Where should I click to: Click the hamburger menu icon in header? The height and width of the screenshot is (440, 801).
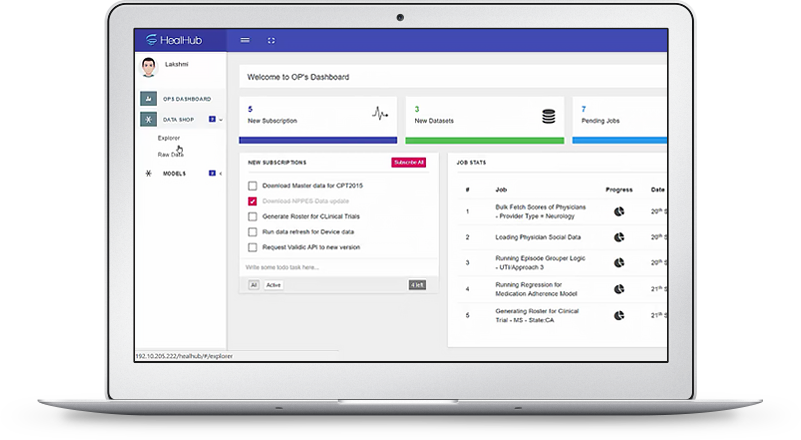(245, 40)
